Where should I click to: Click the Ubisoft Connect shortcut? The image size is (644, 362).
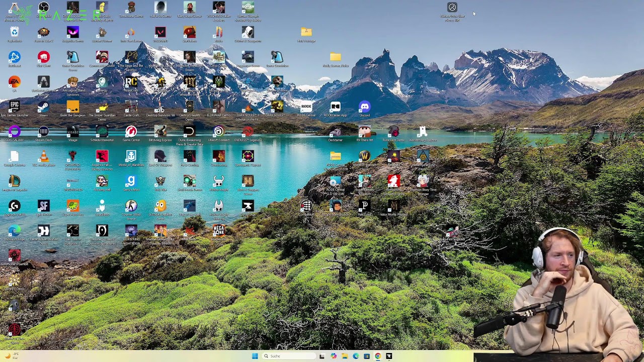(x=219, y=131)
